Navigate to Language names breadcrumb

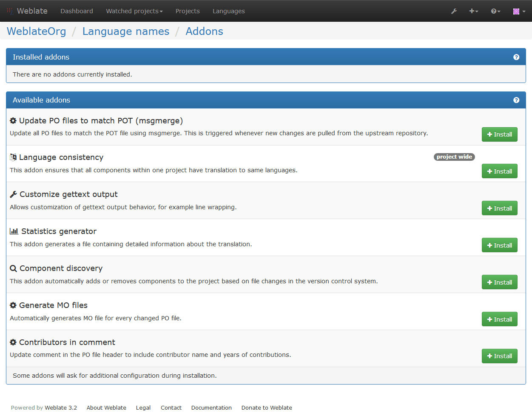[x=126, y=31]
